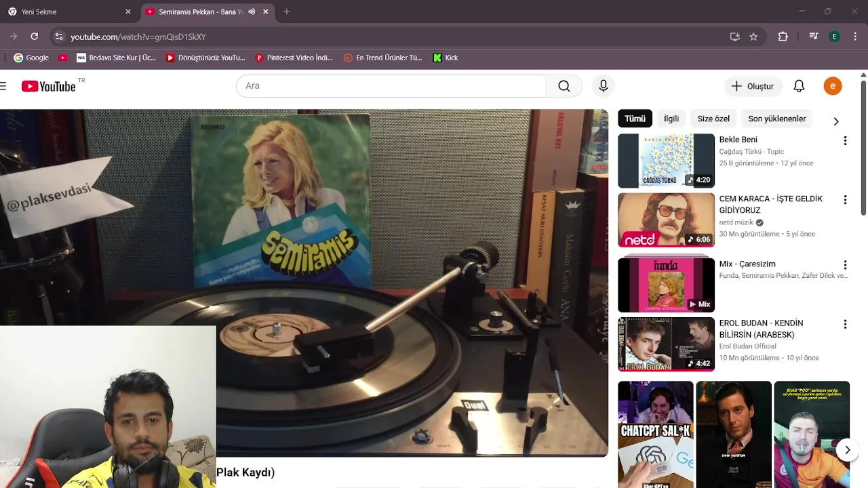This screenshot has width=868, height=488.
Task: Open the Chrome extensions puzzle icon
Action: click(783, 37)
